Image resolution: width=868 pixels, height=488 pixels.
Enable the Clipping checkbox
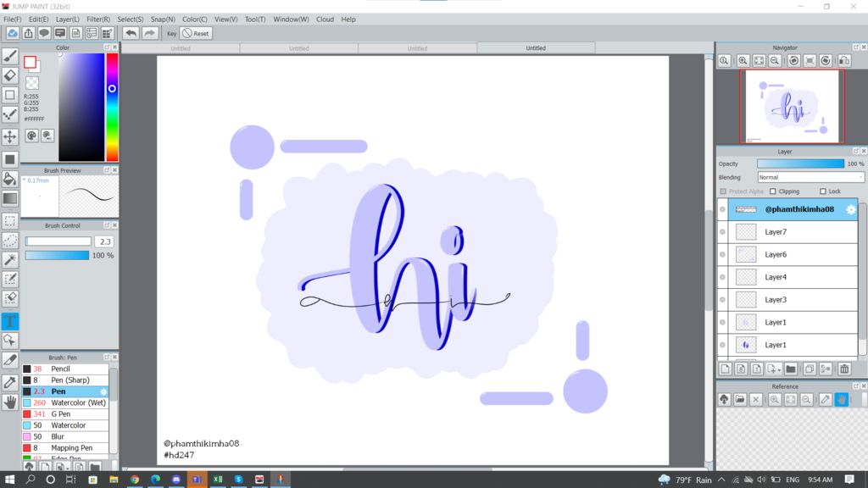773,191
